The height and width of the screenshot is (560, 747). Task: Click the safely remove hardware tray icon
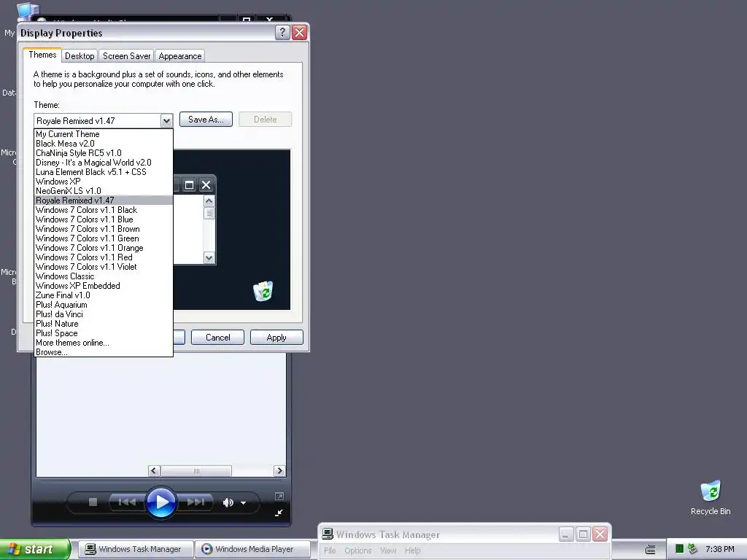coord(692,549)
